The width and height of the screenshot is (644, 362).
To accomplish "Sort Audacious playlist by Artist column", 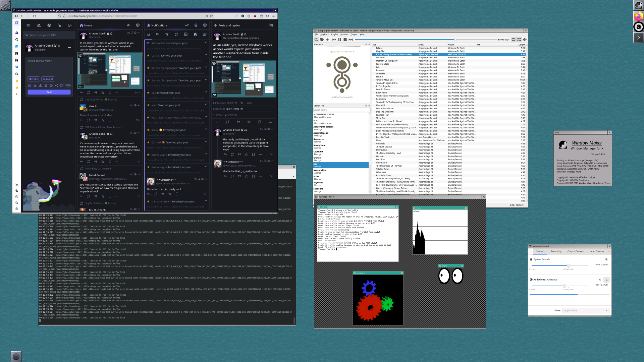I will click(432, 45).
